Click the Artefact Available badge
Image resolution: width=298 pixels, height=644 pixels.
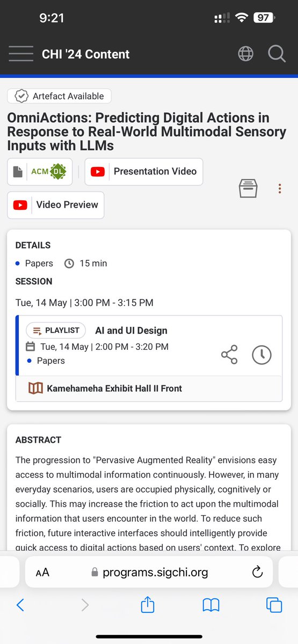pos(59,96)
